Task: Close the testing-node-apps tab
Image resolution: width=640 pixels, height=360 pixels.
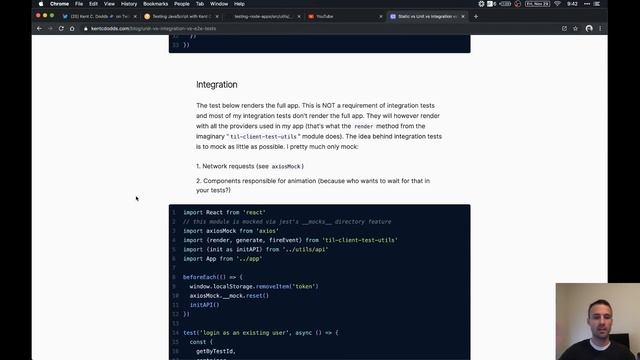Action: coord(299,16)
